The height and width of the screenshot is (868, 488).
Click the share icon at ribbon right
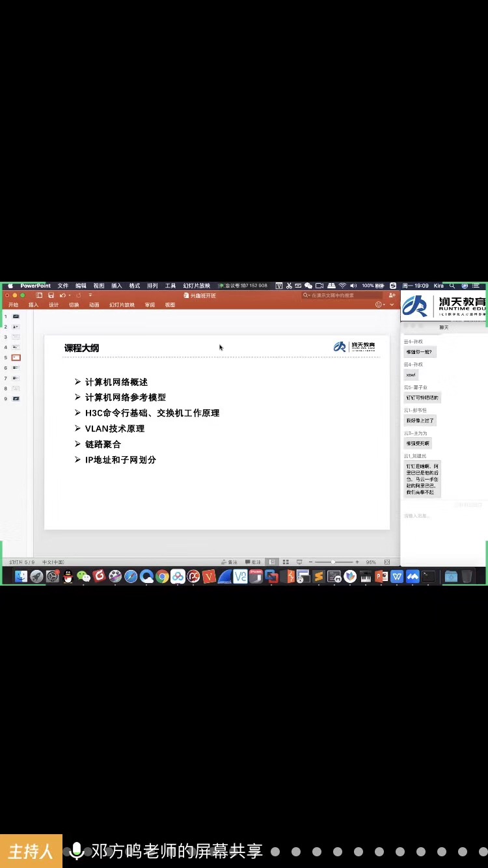click(392, 295)
